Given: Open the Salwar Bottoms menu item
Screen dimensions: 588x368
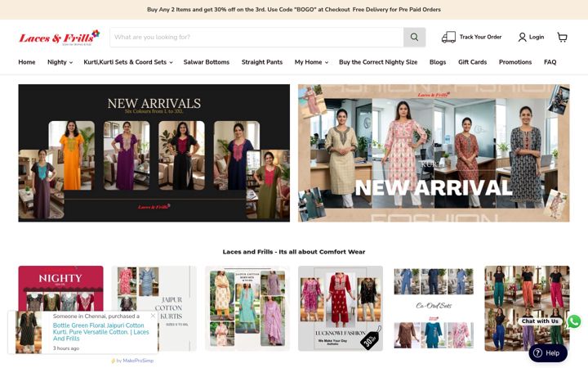Looking at the screenshot, I should tap(207, 62).
